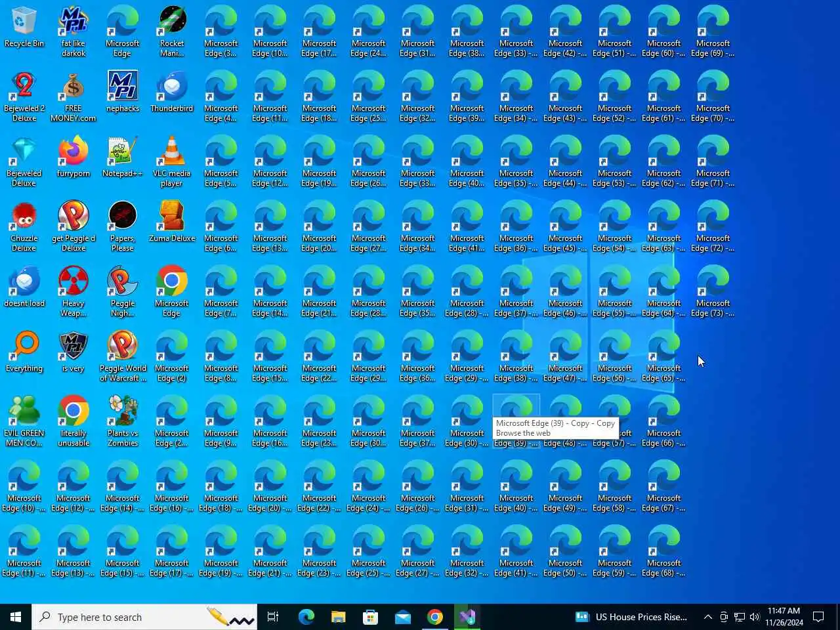Select the Microsoft Edge (71) shortcut
Viewport: 840px width, 630px height.
pyautogui.click(x=713, y=161)
